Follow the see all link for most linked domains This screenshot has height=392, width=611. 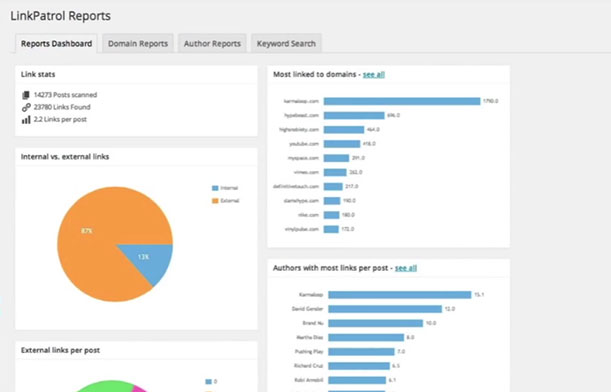pos(374,74)
